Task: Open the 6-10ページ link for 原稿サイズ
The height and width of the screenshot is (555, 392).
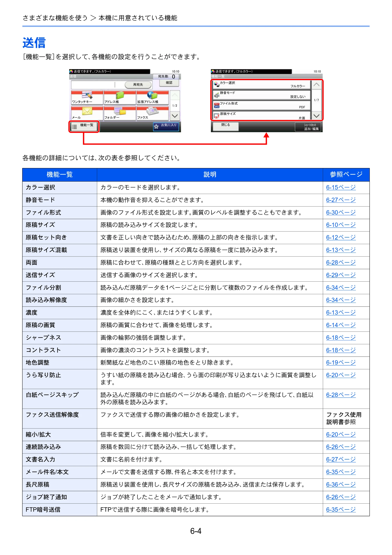Action: (x=341, y=225)
